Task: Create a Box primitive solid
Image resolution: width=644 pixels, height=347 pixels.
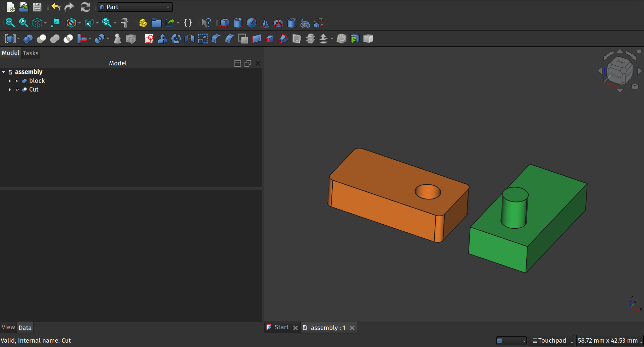Action: [224, 23]
